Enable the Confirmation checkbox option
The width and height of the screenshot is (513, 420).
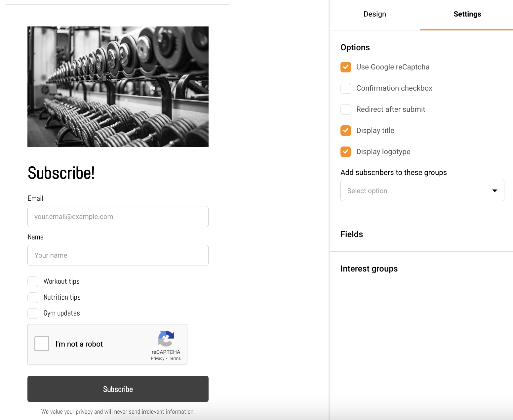346,88
